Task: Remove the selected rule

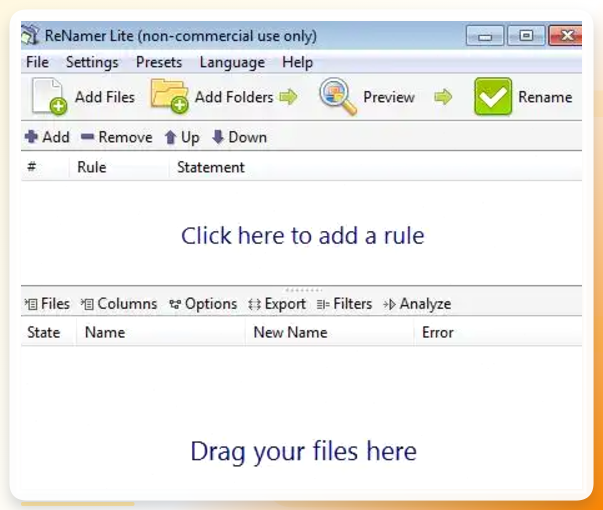Action: tap(117, 137)
